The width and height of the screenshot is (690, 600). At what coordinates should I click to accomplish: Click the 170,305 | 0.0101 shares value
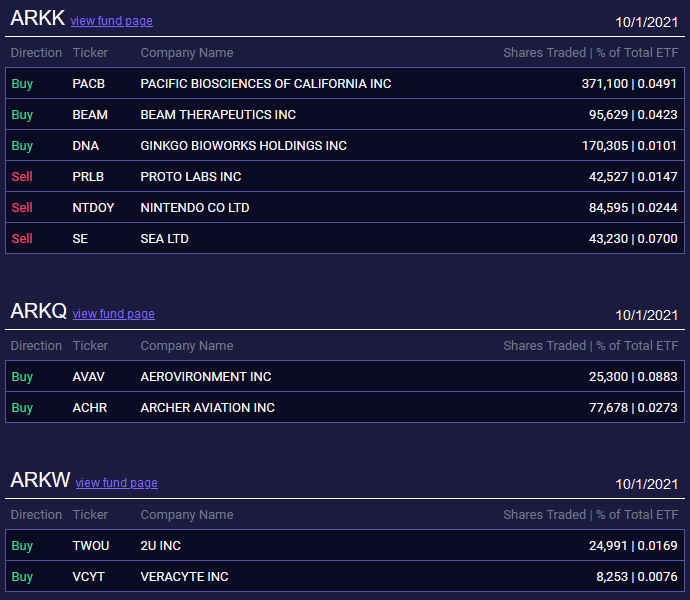point(630,146)
